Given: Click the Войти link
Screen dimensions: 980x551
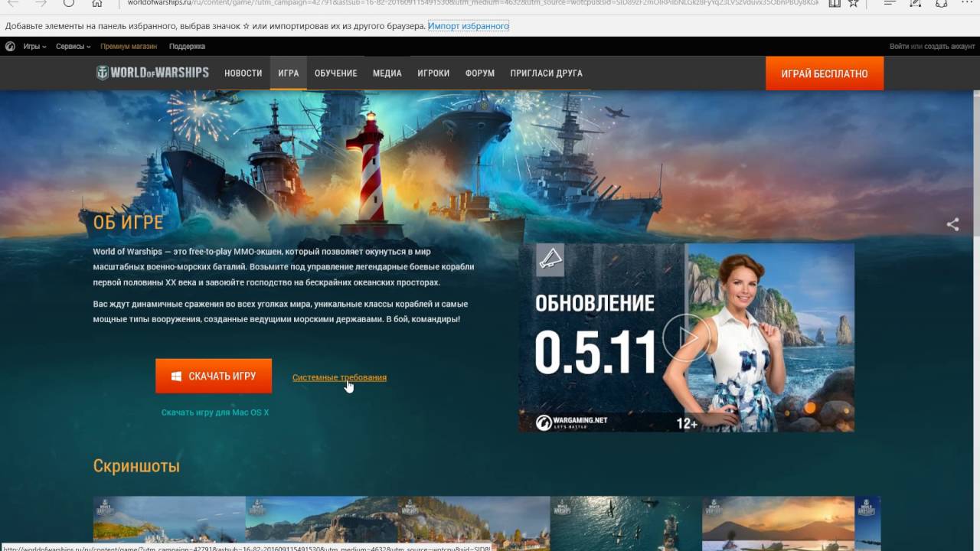Looking at the screenshot, I should pos(899,47).
